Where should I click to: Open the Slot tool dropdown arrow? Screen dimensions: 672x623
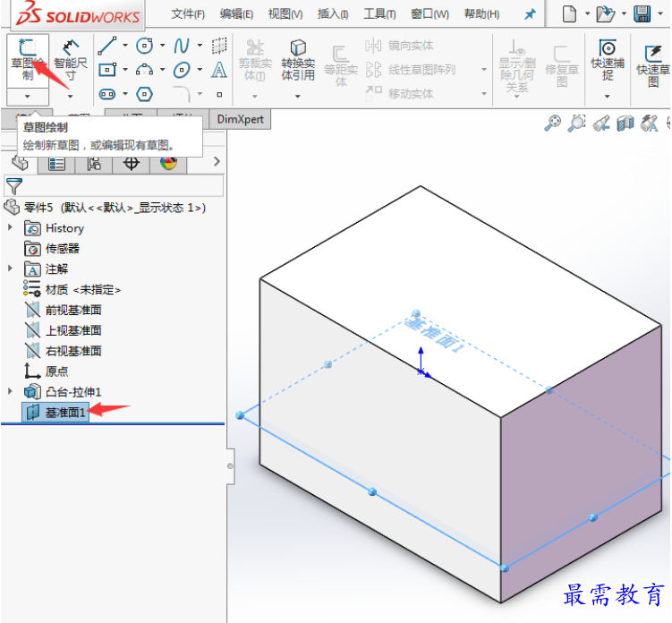(x=125, y=94)
